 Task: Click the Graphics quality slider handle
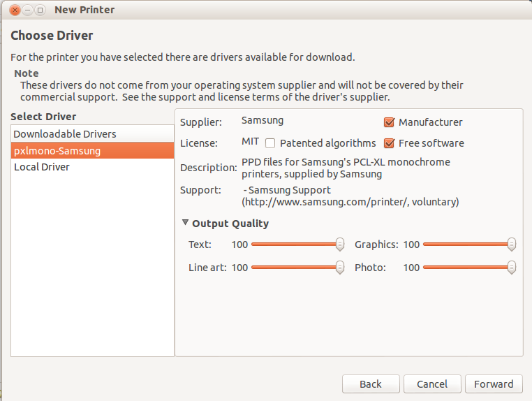pos(512,245)
